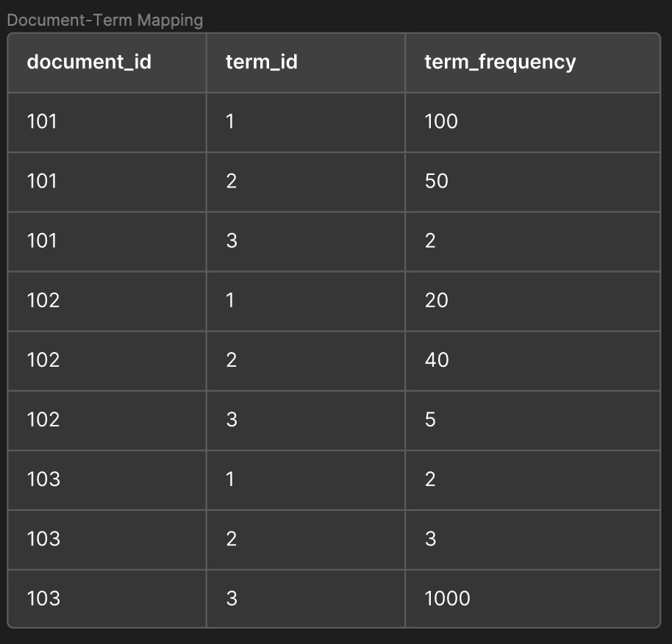672x644 pixels.
Task: Select the frequency cell containing 5
Action: pyautogui.click(x=532, y=420)
